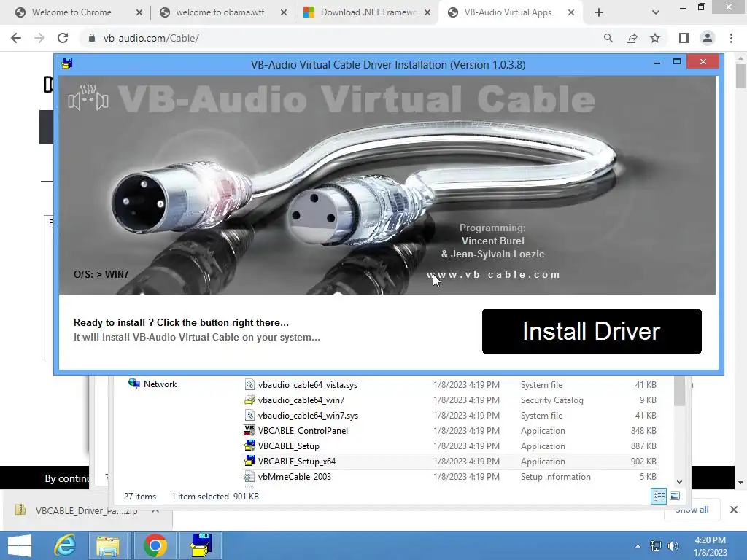Switch to the Download .NET Framework tab
Screen dimensions: 747x560
[367, 12]
